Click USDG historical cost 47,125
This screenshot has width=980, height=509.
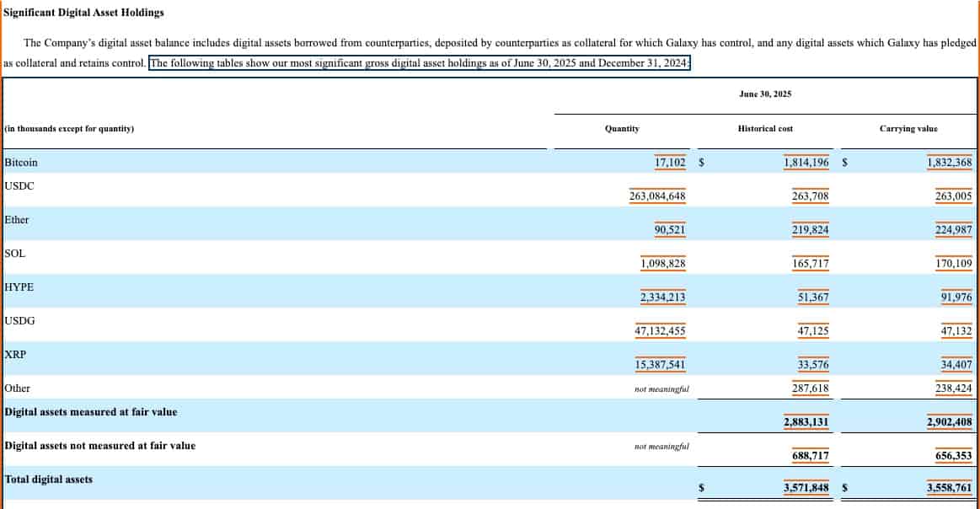[x=812, y=330]
